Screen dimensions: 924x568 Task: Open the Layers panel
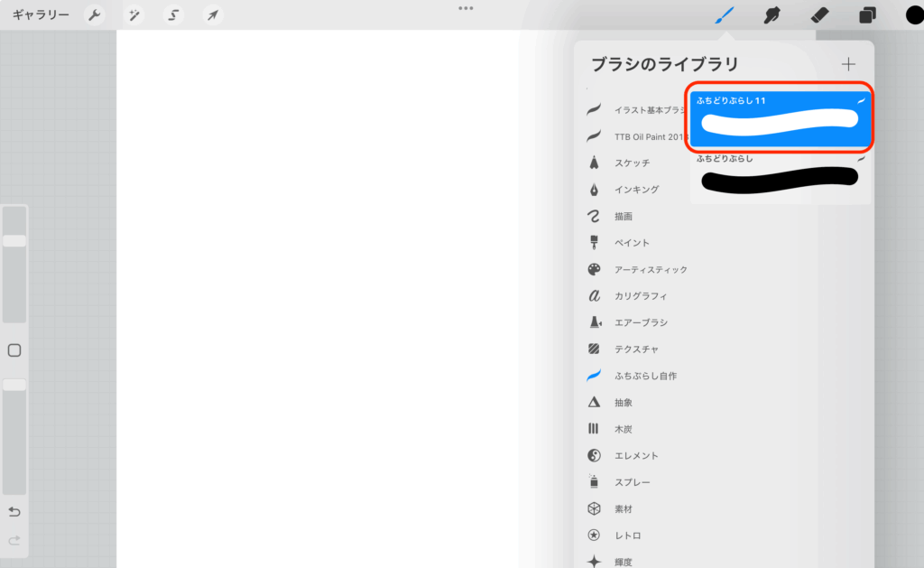(x=867, y=14)
